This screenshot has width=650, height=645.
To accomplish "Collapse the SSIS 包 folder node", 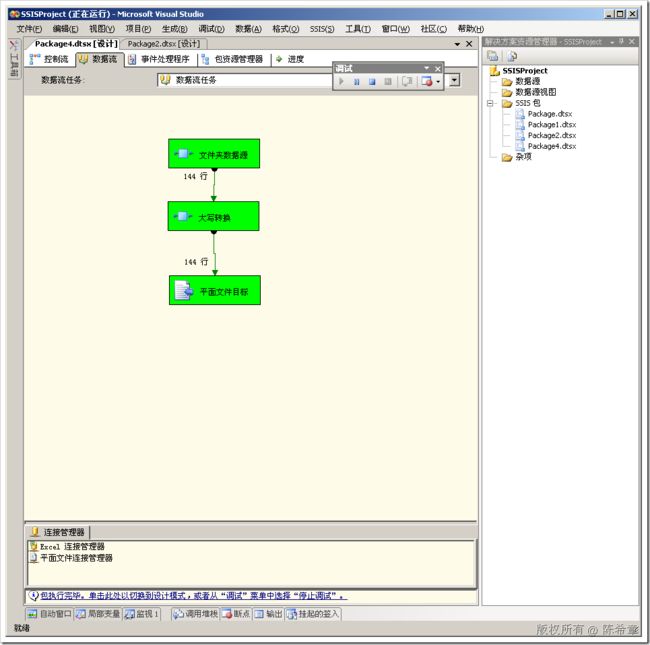I will 490,103.
